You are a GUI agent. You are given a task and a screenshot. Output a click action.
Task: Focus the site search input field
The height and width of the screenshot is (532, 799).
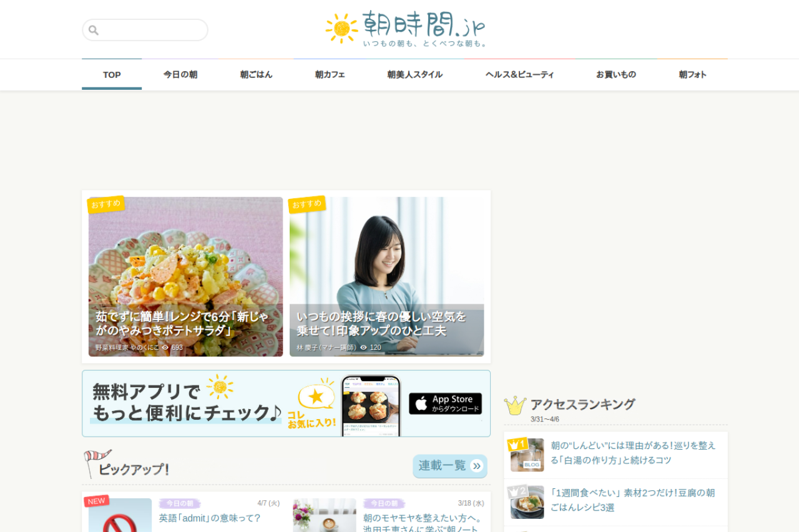pos(145,30)
